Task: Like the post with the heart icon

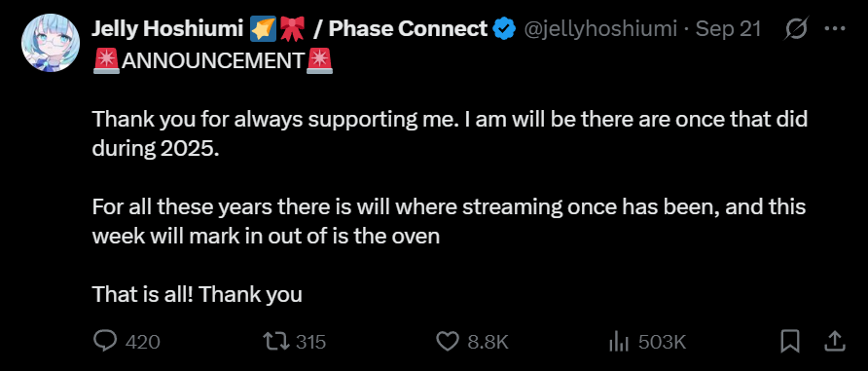Action: point(448,341)
